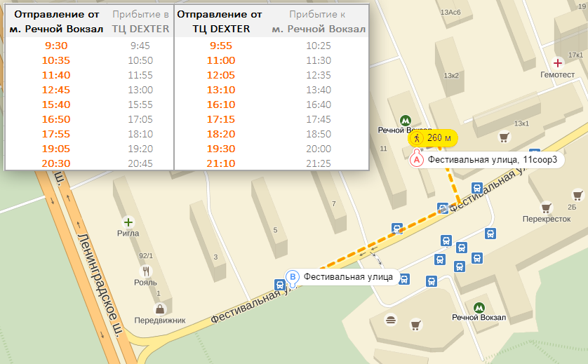The image size is (588, 364).
Task: Click the shopping cart icon above building 2Б
Action: (x=578, y=195)
